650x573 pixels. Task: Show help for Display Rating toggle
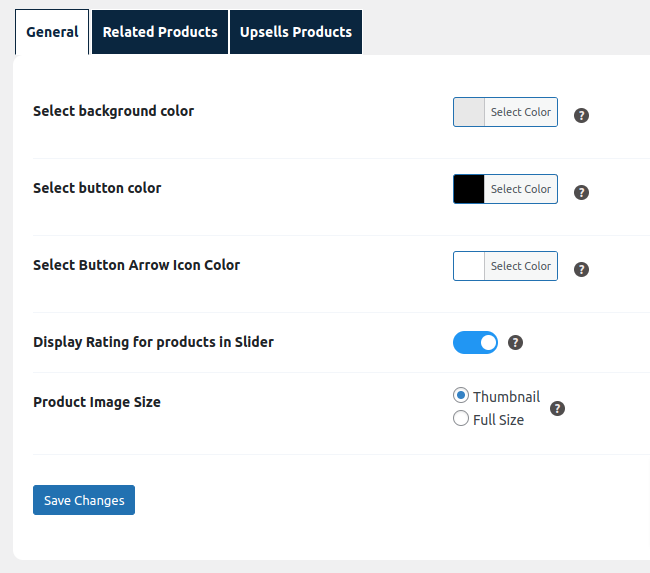[516, 343]
